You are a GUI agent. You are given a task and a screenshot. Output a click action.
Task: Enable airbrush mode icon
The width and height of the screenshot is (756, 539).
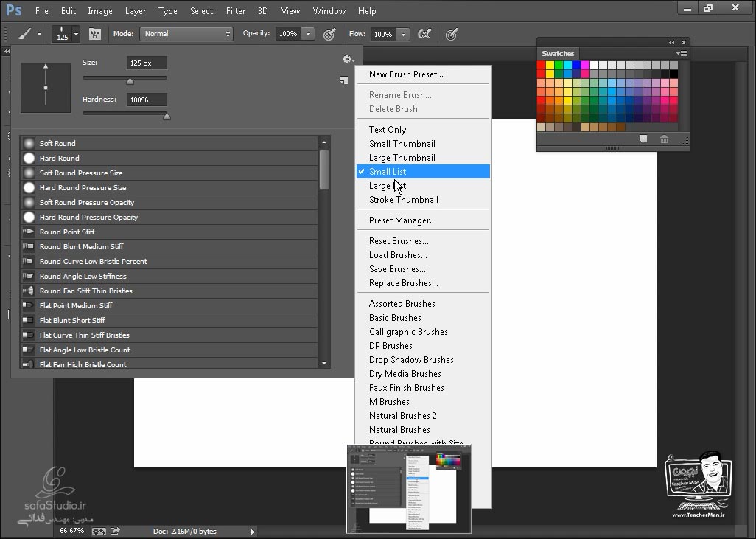(424, 34)
